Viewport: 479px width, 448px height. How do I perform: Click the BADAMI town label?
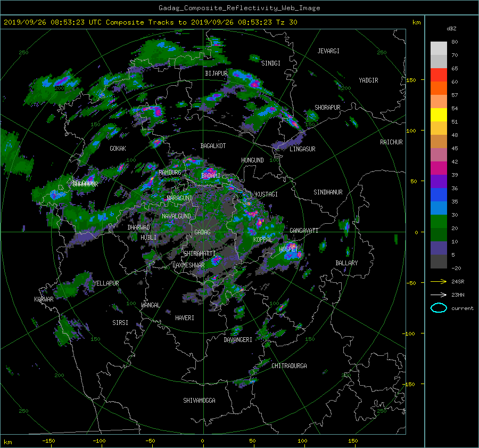tap(211, 176)
